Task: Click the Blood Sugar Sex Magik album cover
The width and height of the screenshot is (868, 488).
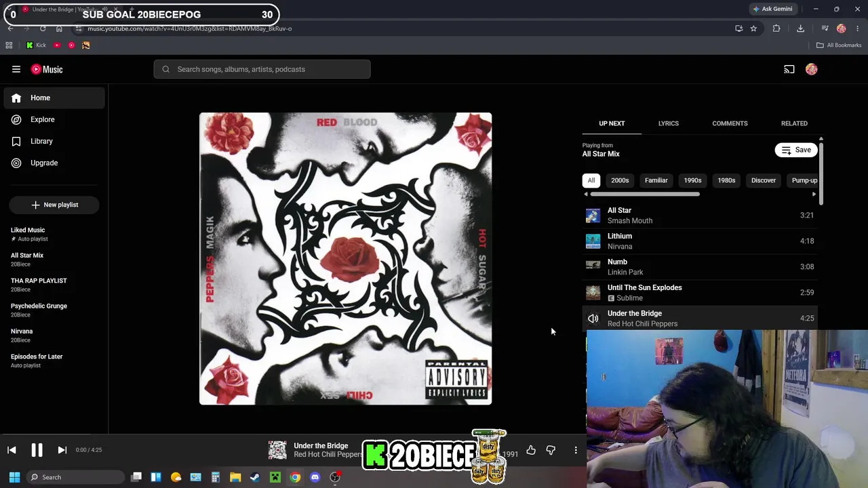Action: tap(346, 259)
